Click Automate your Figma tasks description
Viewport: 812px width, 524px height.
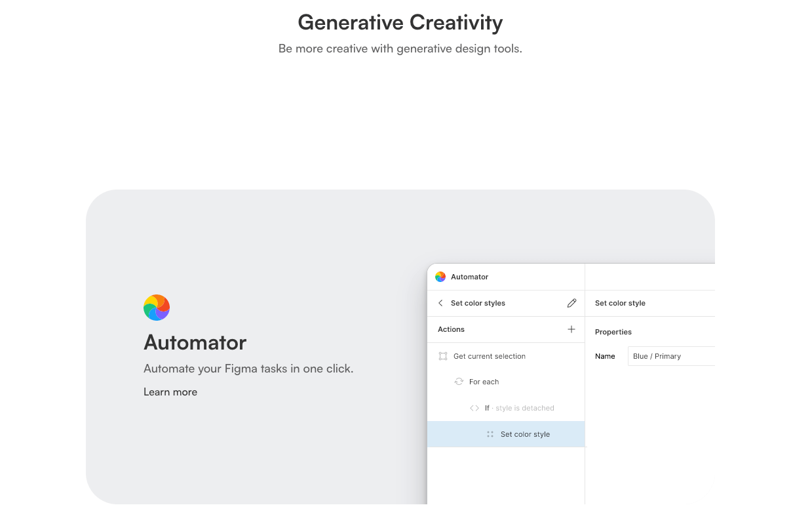pos(248,369)
